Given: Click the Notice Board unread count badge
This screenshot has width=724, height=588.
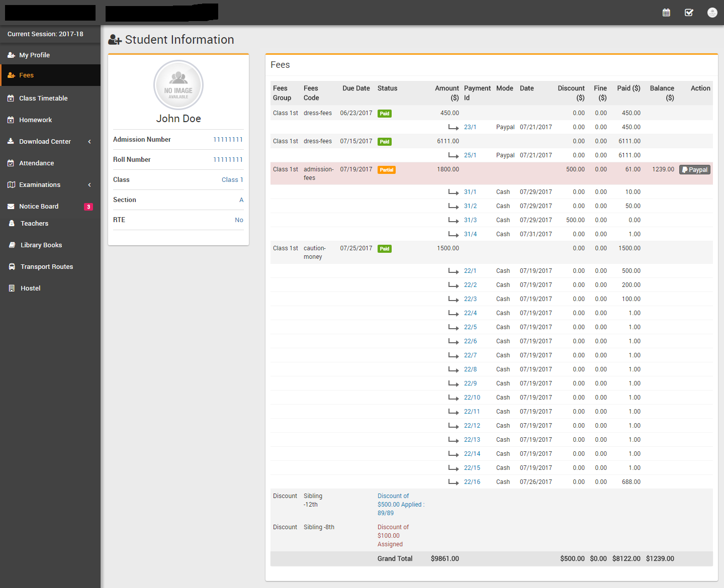Looking at the screenshot, I should click(88, 207).
